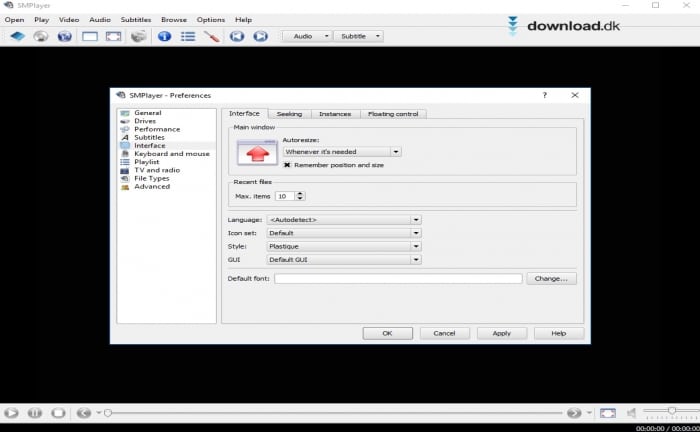Select TV and radio section

(x=157, y=170)
